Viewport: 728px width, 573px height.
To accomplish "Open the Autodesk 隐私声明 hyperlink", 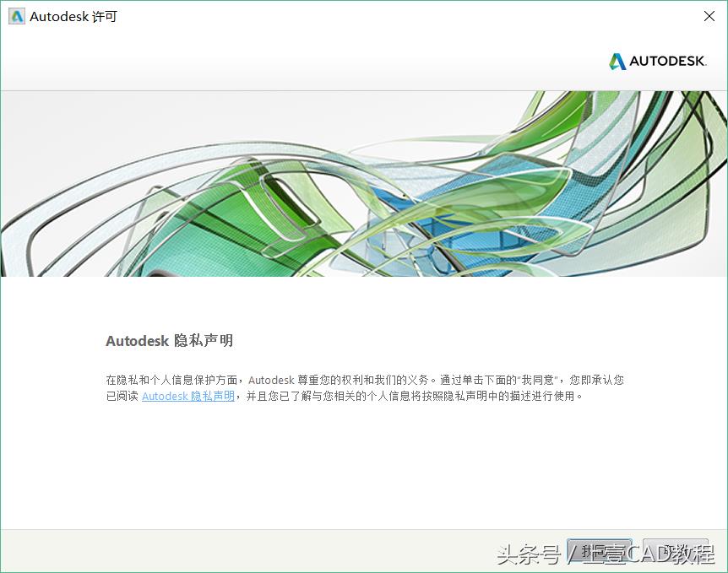I will [188, 396].
